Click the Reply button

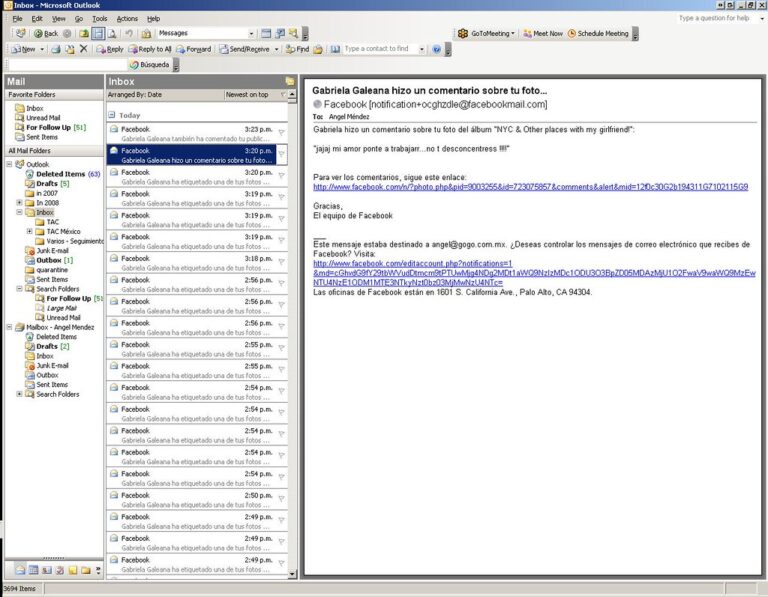tap(110, 49)
